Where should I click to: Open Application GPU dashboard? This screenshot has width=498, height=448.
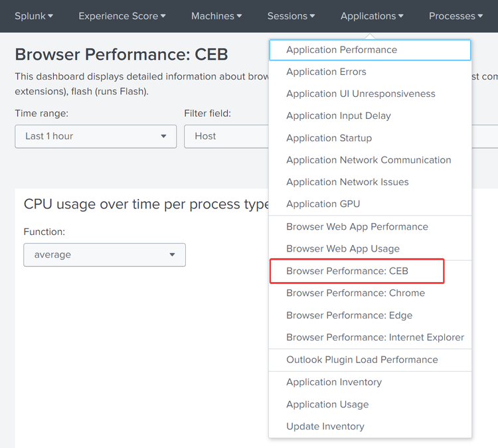(370, 204)
